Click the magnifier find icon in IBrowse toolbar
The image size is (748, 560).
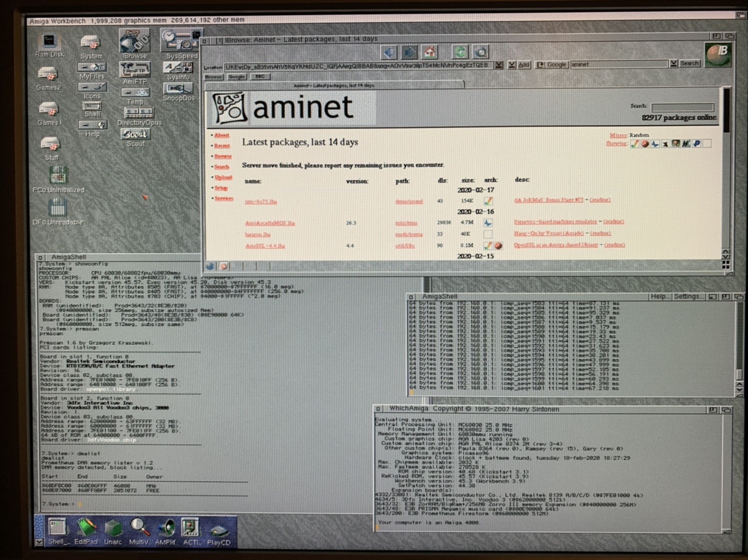click(x=481, y=52)
